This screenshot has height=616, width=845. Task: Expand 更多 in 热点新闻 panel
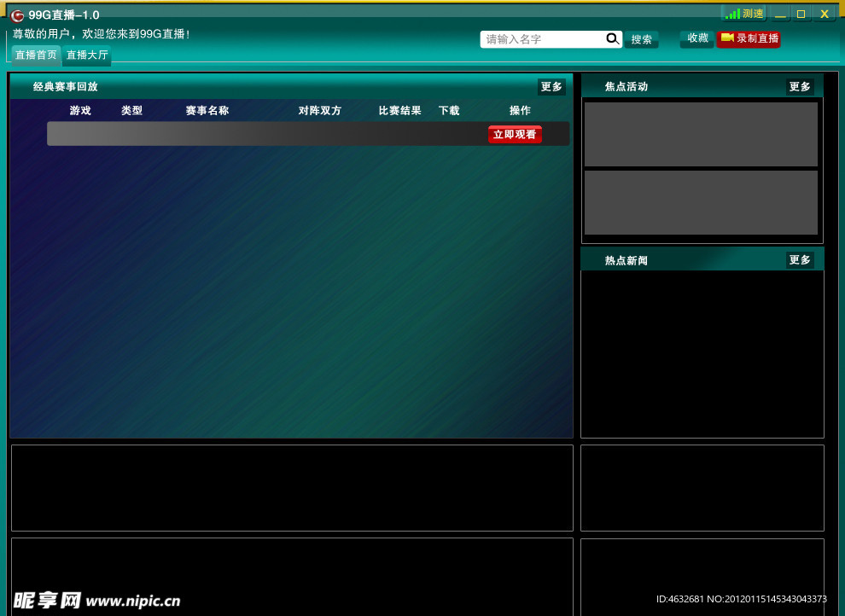(800, 260)
